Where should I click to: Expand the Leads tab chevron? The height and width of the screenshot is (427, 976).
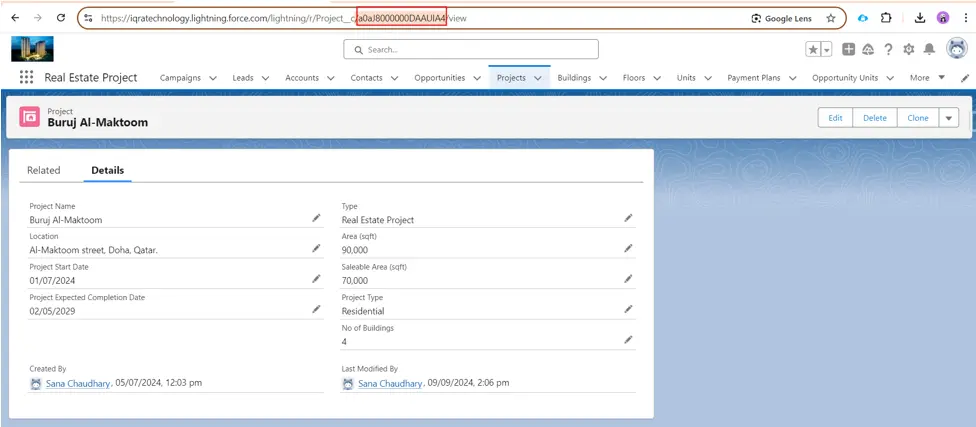point(266,78)
